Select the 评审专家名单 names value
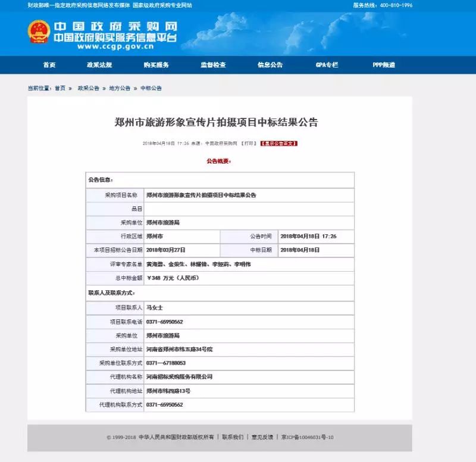476x462 pixels. (199, 264)
